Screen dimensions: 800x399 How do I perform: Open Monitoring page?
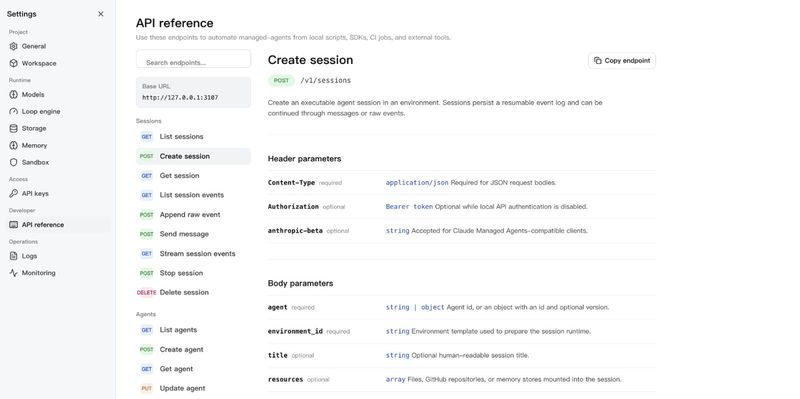click(58, 273)
